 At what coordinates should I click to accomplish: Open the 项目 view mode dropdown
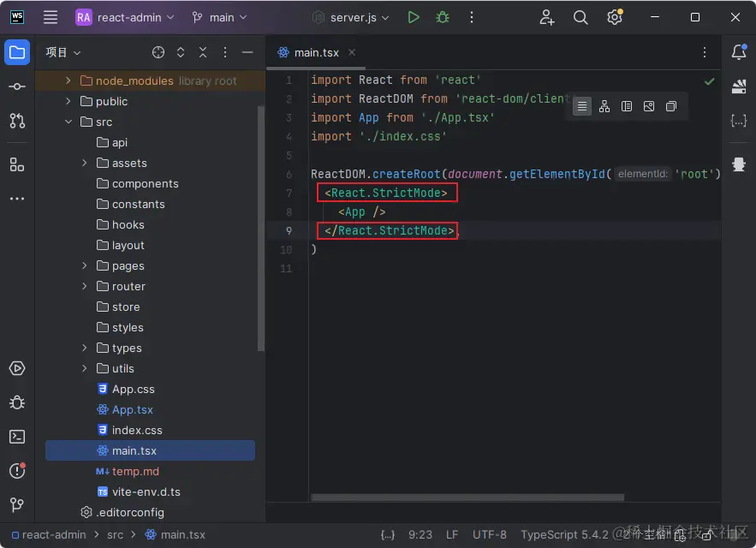click(63, 52)
